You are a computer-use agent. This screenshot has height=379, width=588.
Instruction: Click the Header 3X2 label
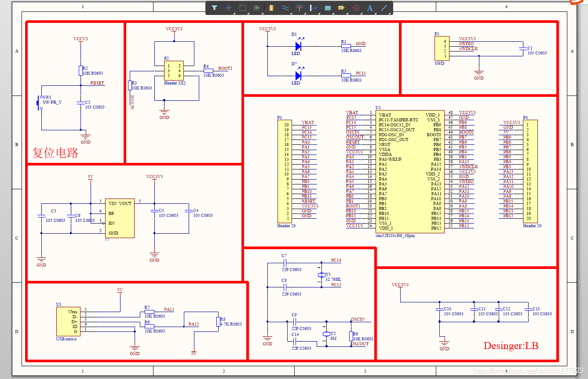pyautogui.click(x=175, y=83)
